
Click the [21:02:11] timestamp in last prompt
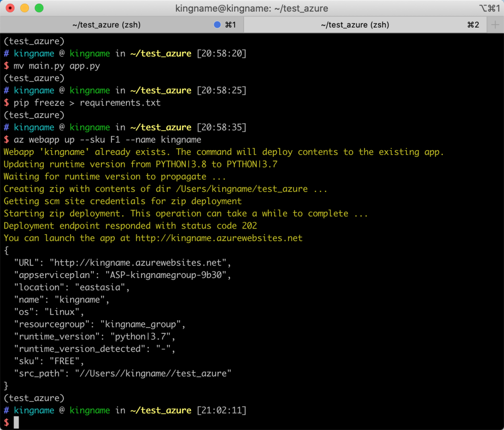click(221, 410)
